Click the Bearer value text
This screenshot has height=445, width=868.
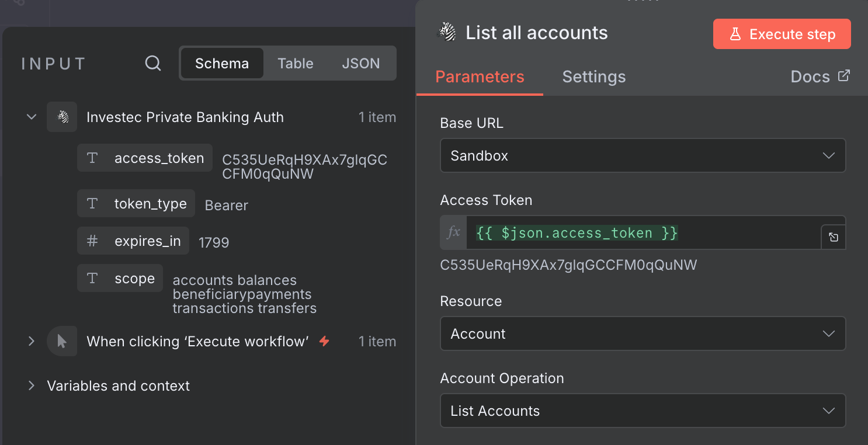click(227, 206)
